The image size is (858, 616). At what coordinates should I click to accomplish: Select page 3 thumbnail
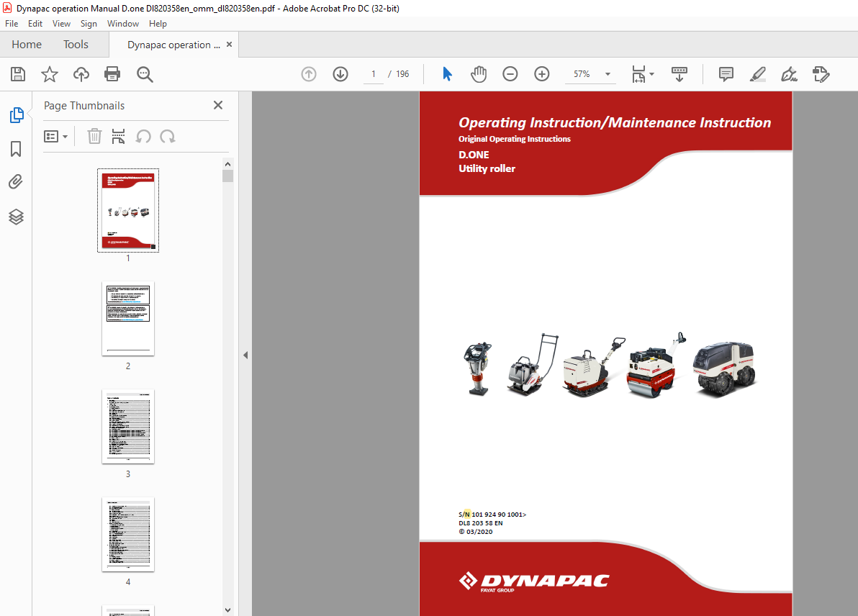coord(128,427)
